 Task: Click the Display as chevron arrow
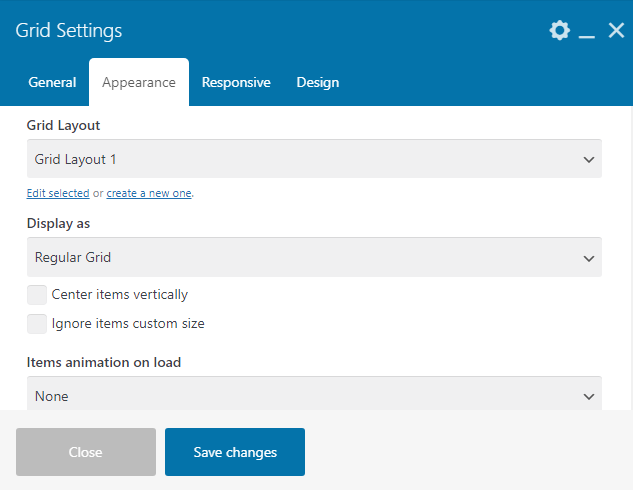pos(589,258)
